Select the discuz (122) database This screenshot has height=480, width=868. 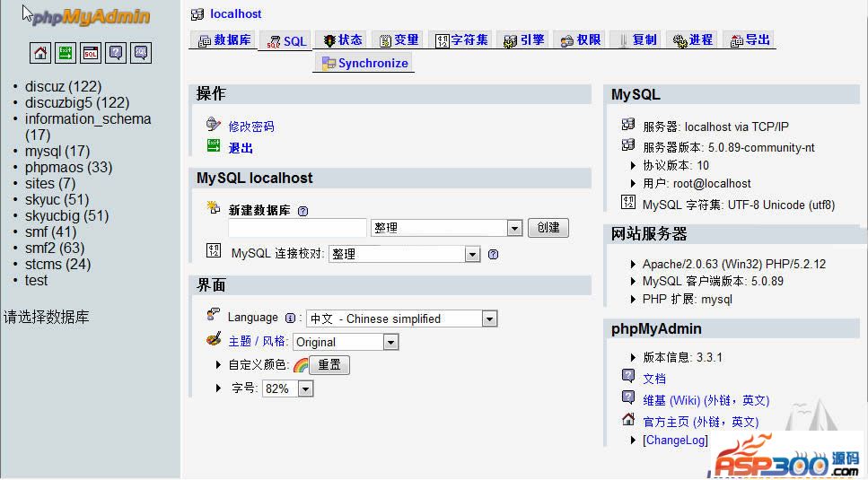[63, 87]
